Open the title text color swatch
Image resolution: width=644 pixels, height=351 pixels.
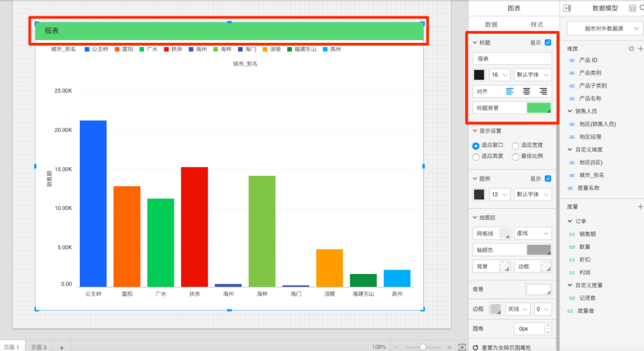pyautogui.click(x=479, y=75)
